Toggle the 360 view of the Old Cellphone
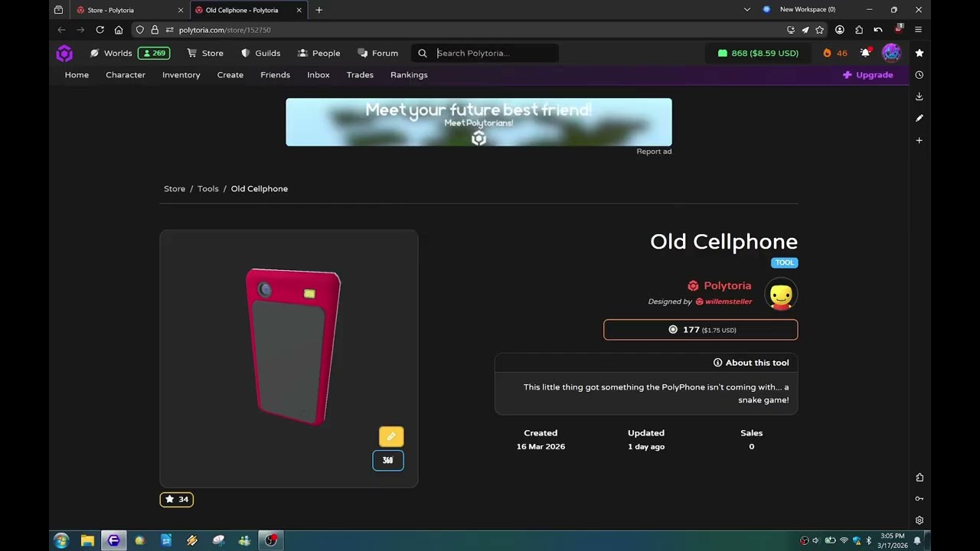980x551 pixels. (388, 461)
